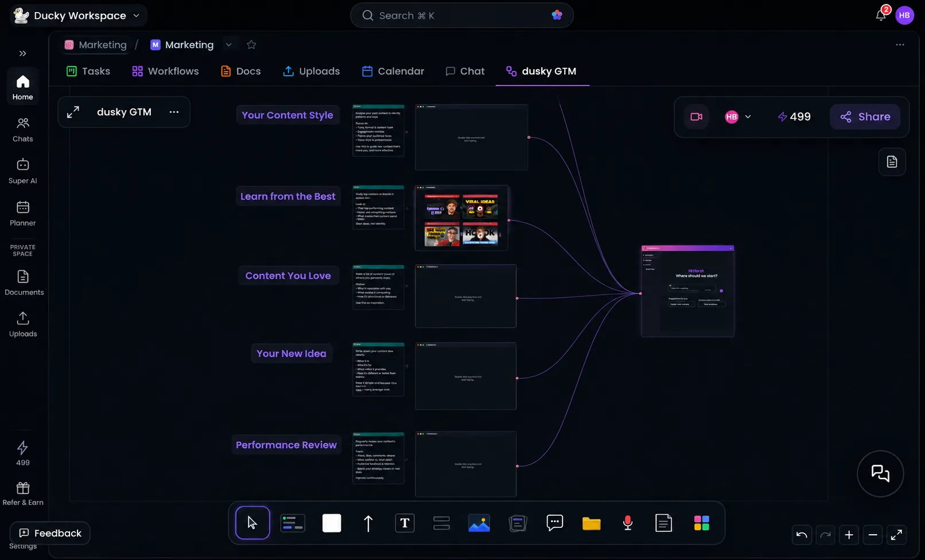Open Chats in sidebar

pyautogui.click(x=23, y=130)
